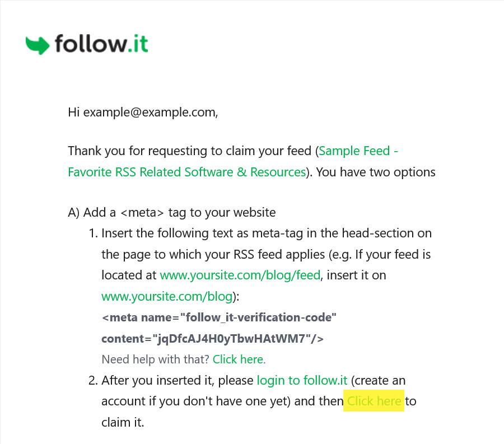The image size is (504, 444).
Task: Click the yellow-highlighted "Click here" claim link
Action: 374,401
